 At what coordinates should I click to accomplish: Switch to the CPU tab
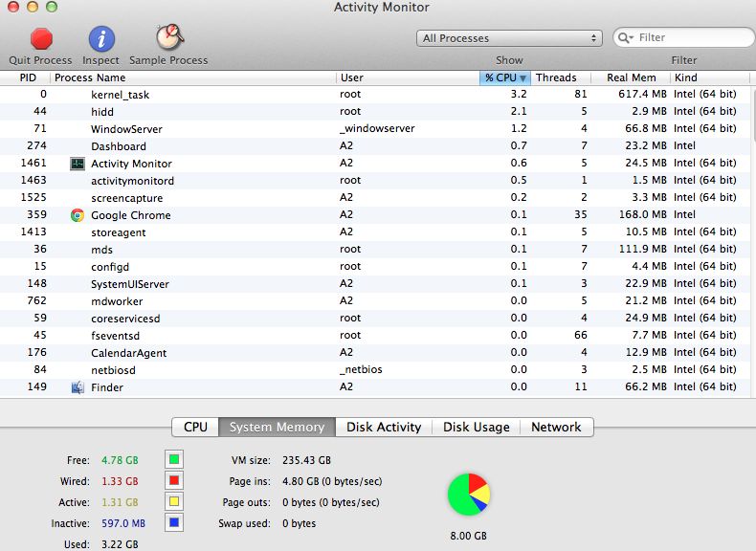tap(195, 427)
